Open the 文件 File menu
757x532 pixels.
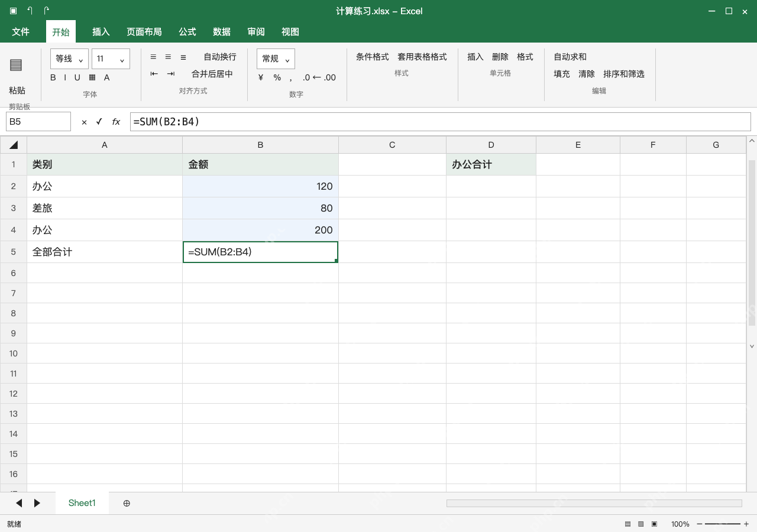click(21, 32)
